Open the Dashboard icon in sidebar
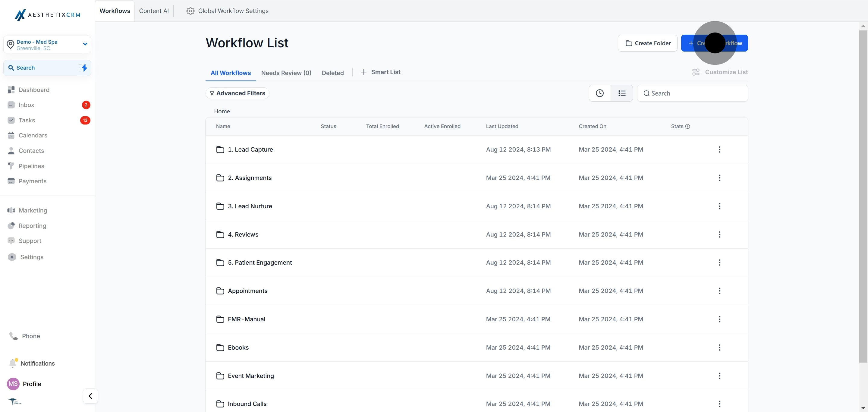 coord(11,90)
